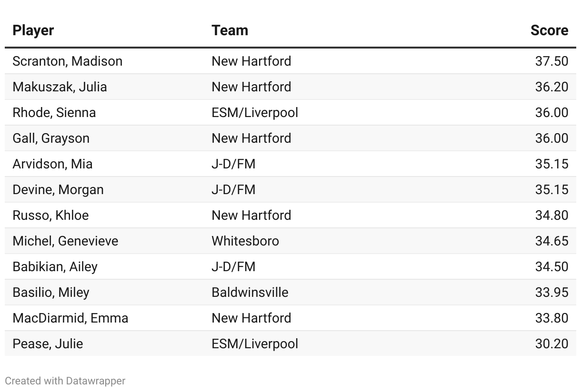Click Rhode, Sienna's ESM/Liverpool team cell
The width and height of the screenshot is (581, 392).
[255, 113]
